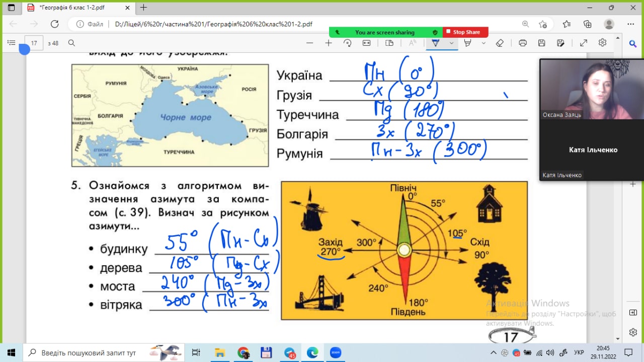644x362 pixels.
Task: Enter full screen mode
Action: tap(584, 43)
